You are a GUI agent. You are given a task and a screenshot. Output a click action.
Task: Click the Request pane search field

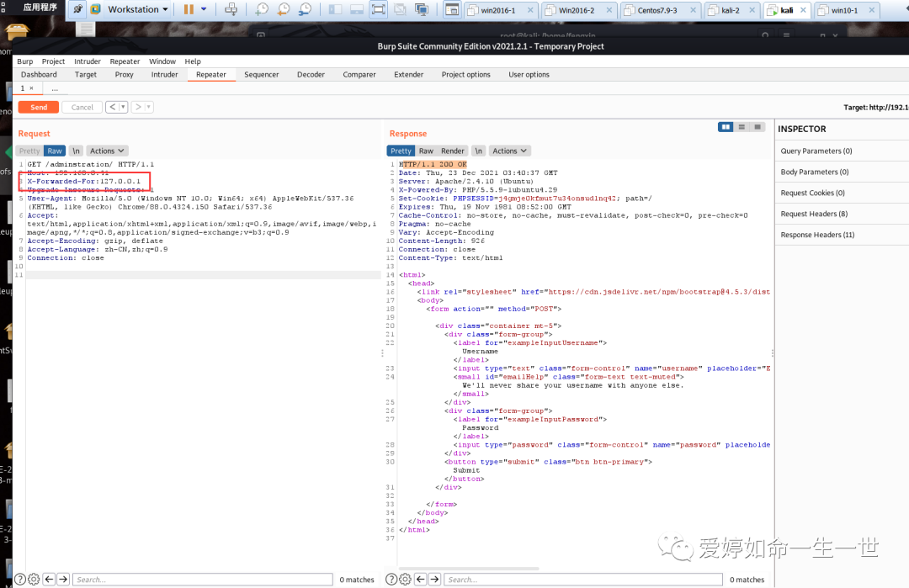tap(202, 580)
